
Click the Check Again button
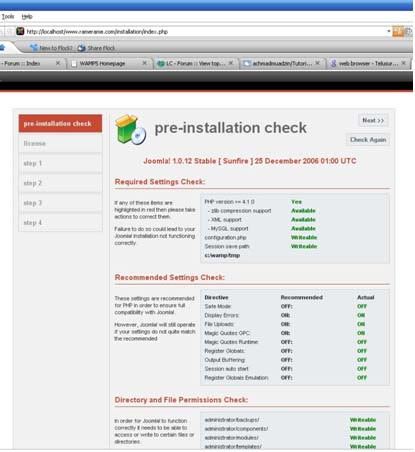[368, 140]
